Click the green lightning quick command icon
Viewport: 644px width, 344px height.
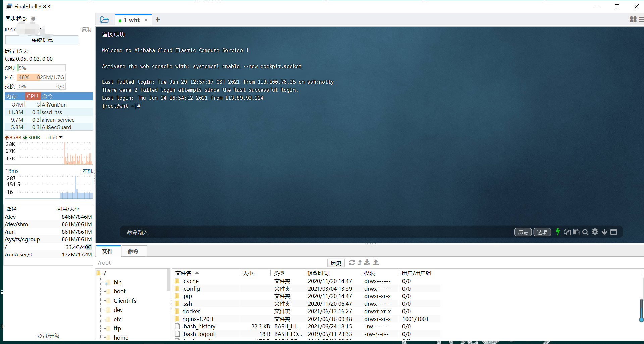(558, 232)
